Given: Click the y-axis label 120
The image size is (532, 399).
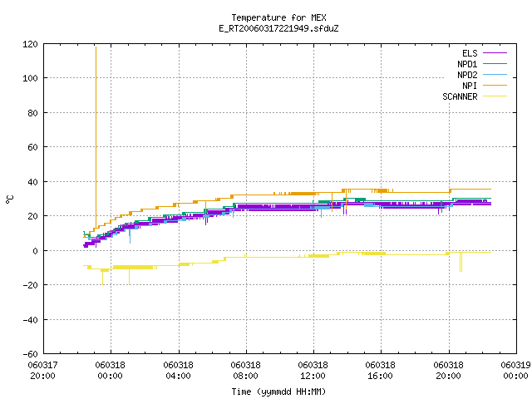Looking at the screenshot, I should [x=30, y=44].
